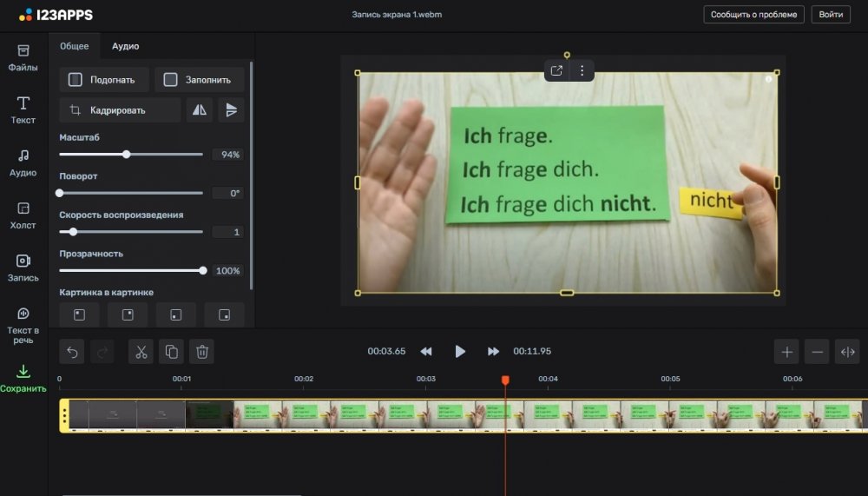Viewport: 868px width, 496px height.
Task: Open the Холст canvas settings
Action: (23, 215)
